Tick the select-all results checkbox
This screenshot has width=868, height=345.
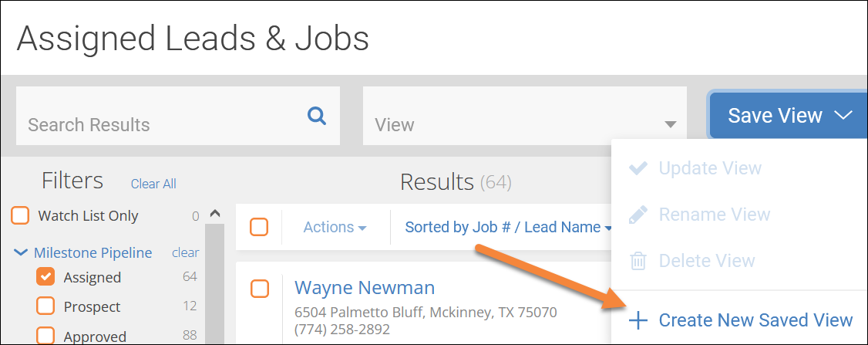pos(259,227)
